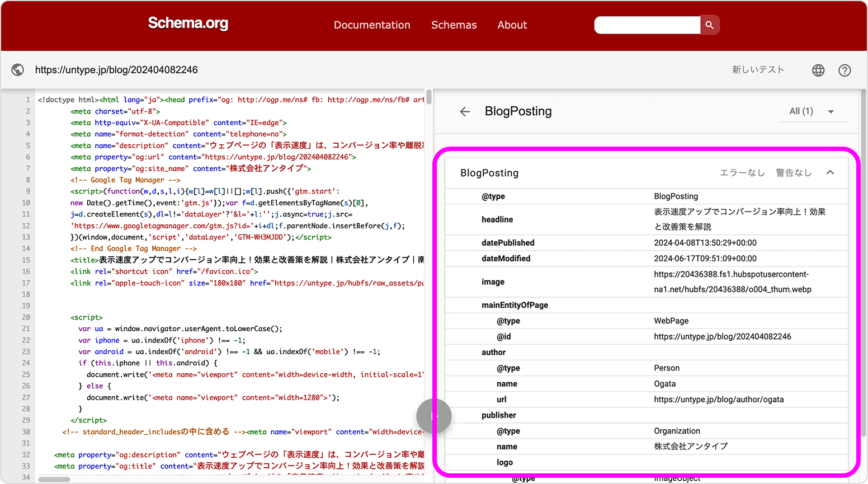Click the 株式会社アンタイプ publisher name value
The image size is (868, 484).
click(x=691, y=447)
